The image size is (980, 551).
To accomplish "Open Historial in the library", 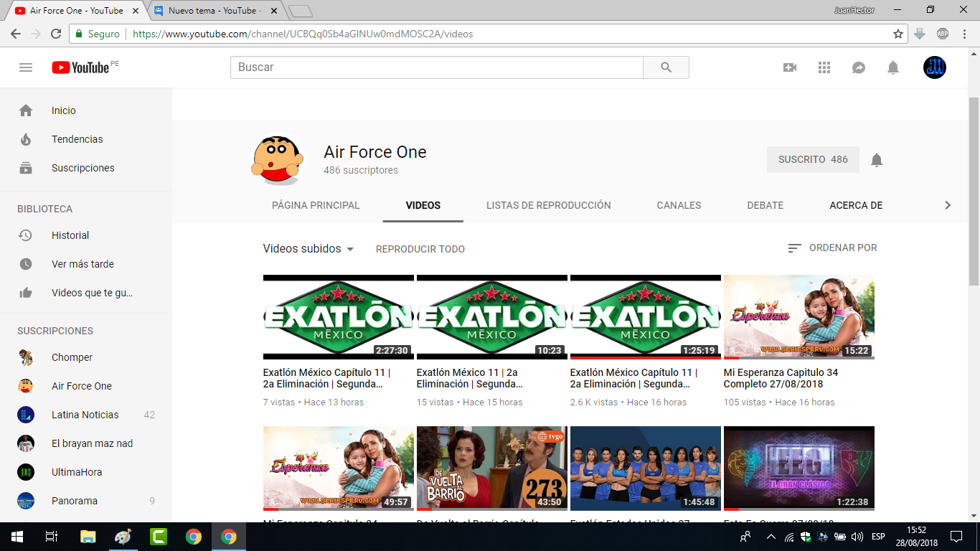I will pyautogui.click(x=86, y=235).
